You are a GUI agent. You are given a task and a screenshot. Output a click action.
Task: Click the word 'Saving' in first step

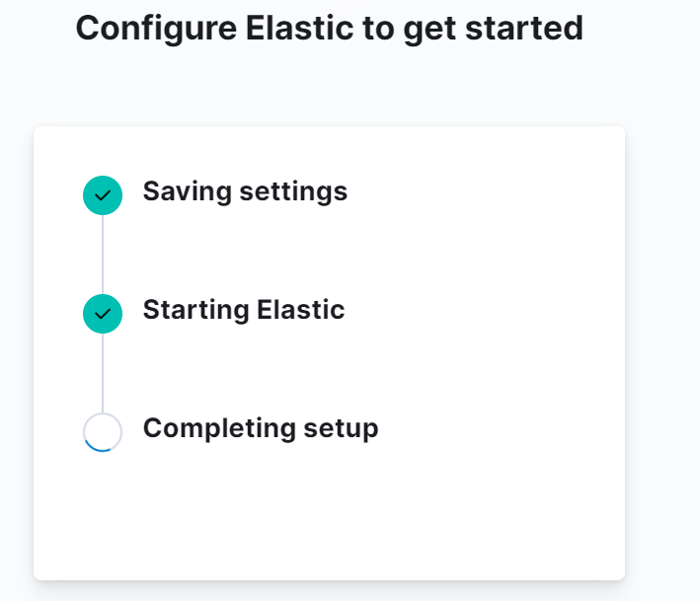tap(187, 192)
